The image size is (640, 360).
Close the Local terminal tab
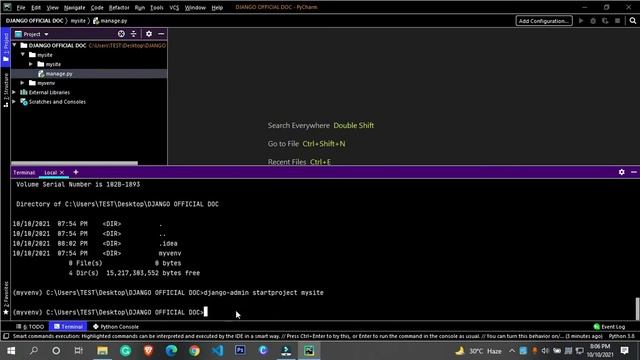(x=62, y=173)
